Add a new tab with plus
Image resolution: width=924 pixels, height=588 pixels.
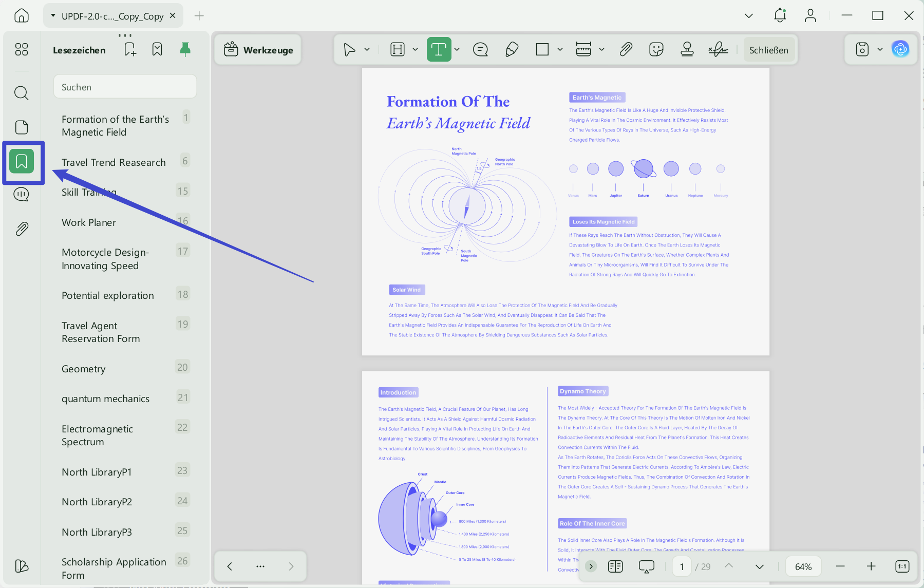click(199, 16)
